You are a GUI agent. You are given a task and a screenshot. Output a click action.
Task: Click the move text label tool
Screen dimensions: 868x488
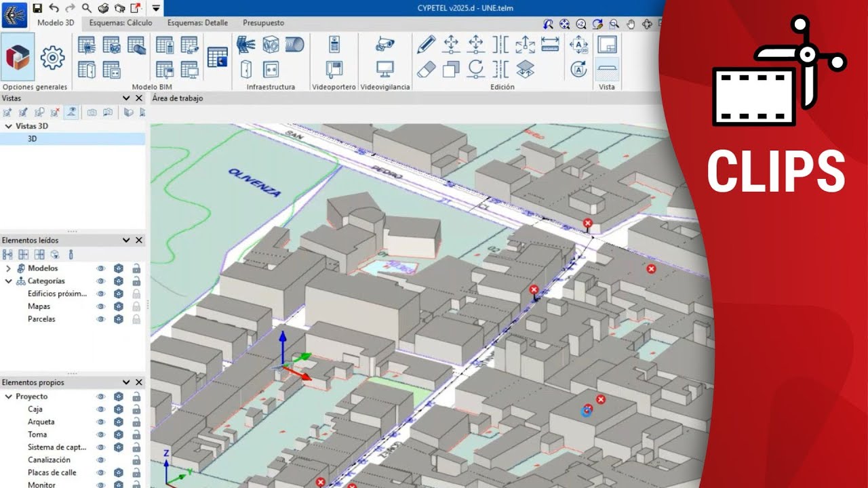coord(579,45)
